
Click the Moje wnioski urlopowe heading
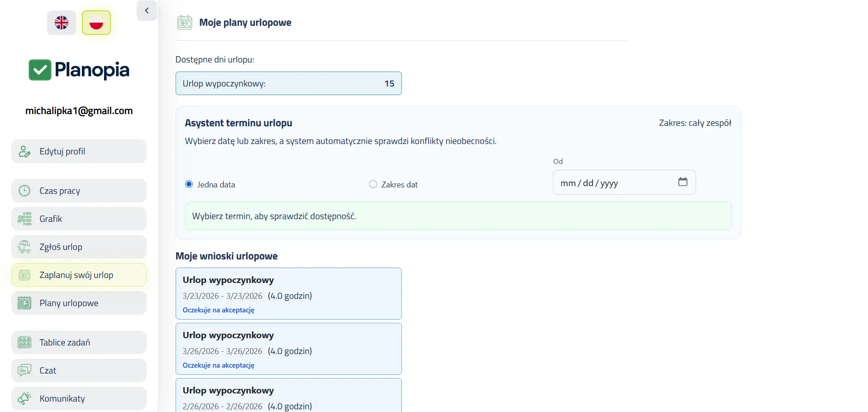[227, 256]
